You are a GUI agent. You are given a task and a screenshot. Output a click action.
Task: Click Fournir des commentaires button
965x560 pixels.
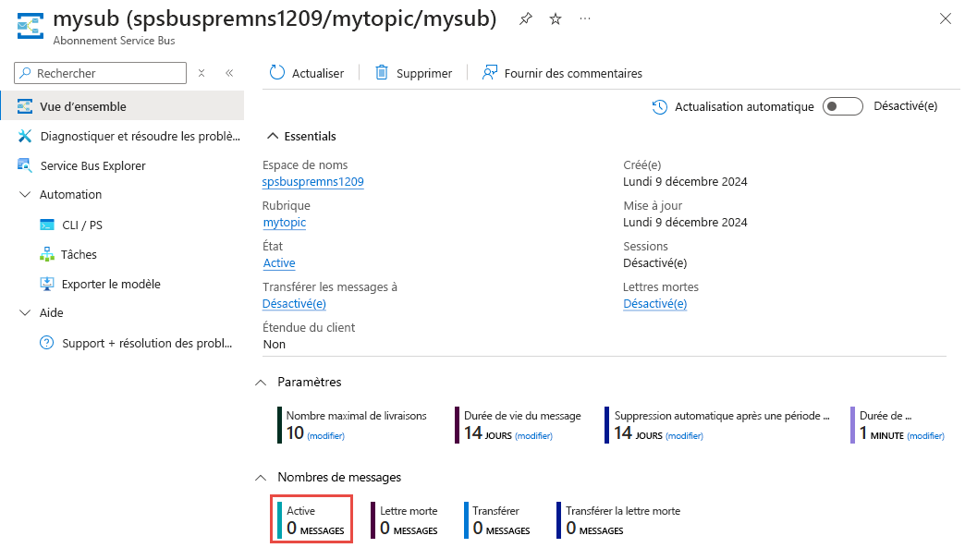pos(562,73)
